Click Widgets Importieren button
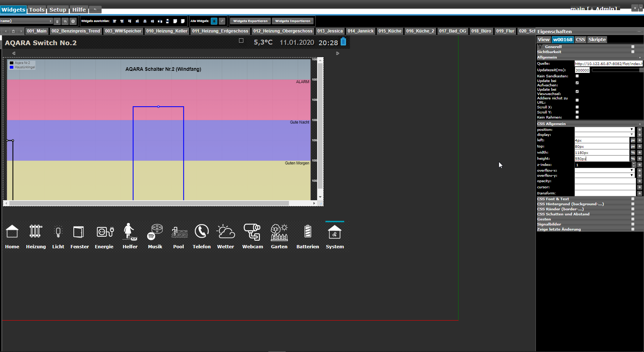 coord(293,21)
